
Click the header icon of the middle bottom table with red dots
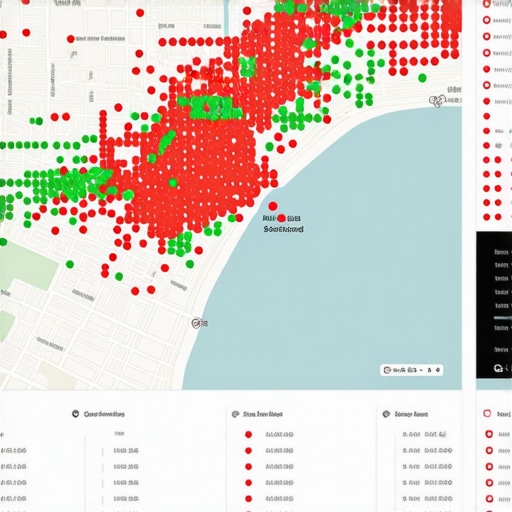[x=235, y=414]
